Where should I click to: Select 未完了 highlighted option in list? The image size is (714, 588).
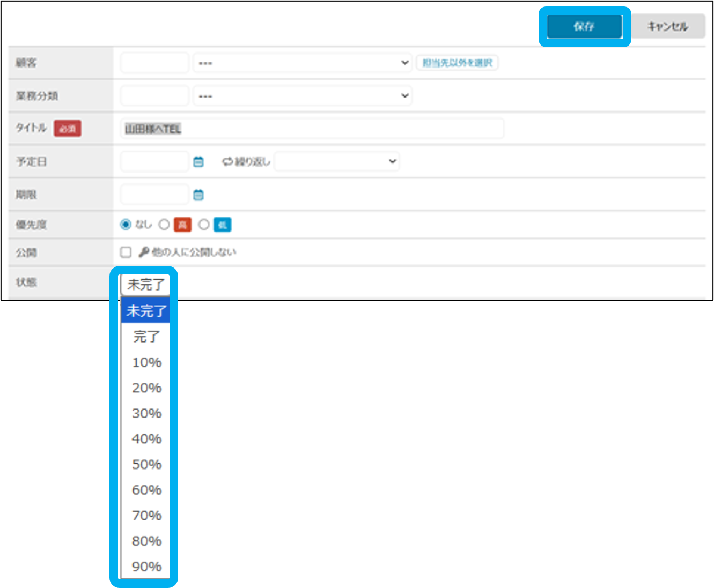tap(146, 311)
